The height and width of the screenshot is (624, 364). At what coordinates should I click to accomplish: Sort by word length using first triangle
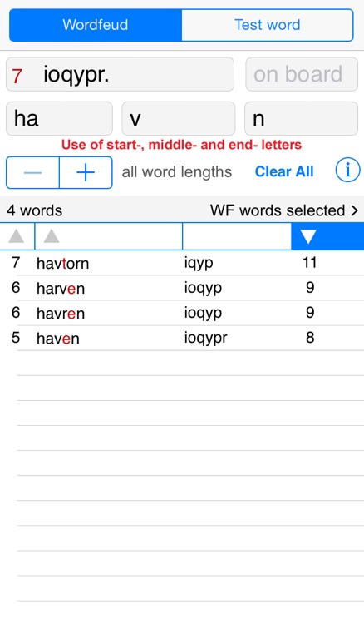click(x=17, y=236)
